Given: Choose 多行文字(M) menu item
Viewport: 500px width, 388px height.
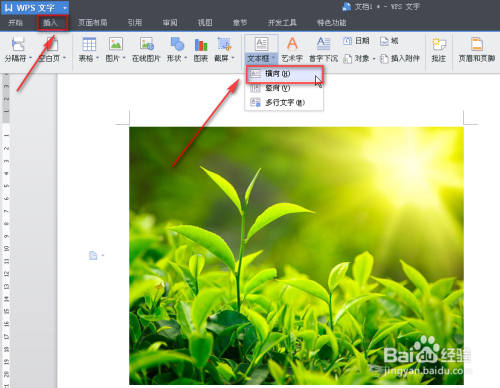Looking at the screenshot, I should pos(285,102).
